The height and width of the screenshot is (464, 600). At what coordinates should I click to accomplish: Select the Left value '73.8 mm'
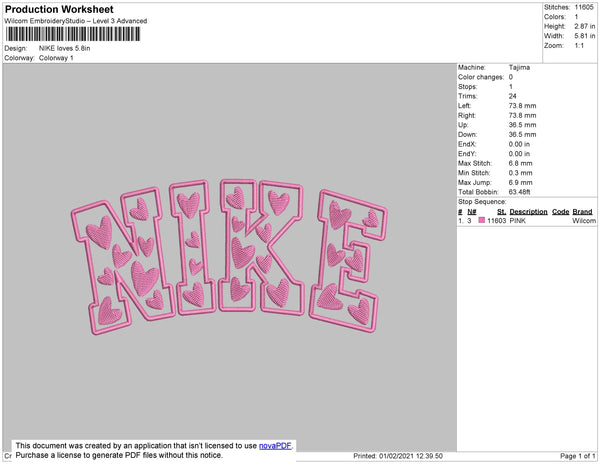(522, 106)
